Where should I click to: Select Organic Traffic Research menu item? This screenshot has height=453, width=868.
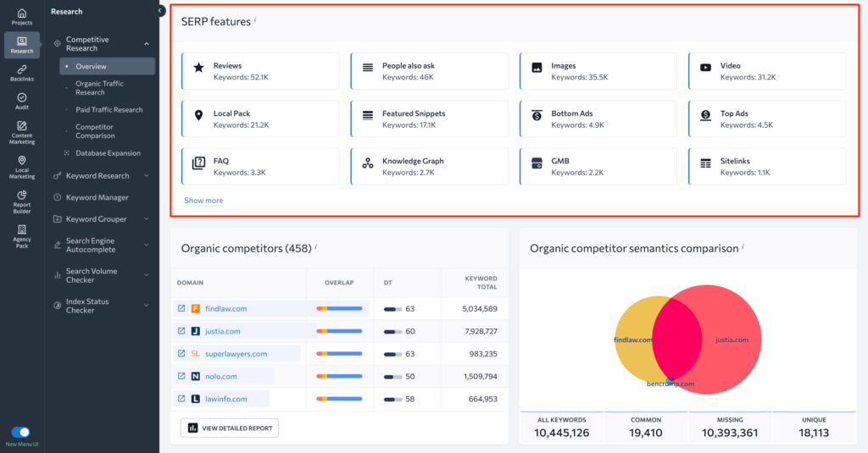pos(99,88)
